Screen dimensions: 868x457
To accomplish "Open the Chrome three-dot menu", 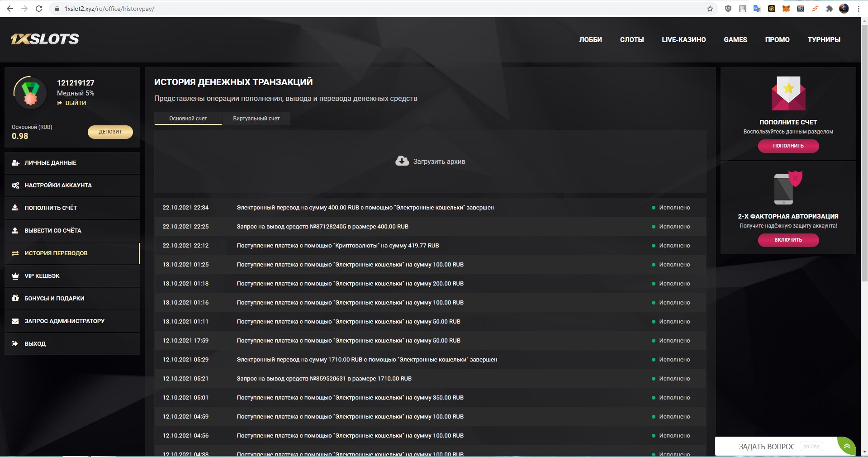I will (x=859, y=9).
